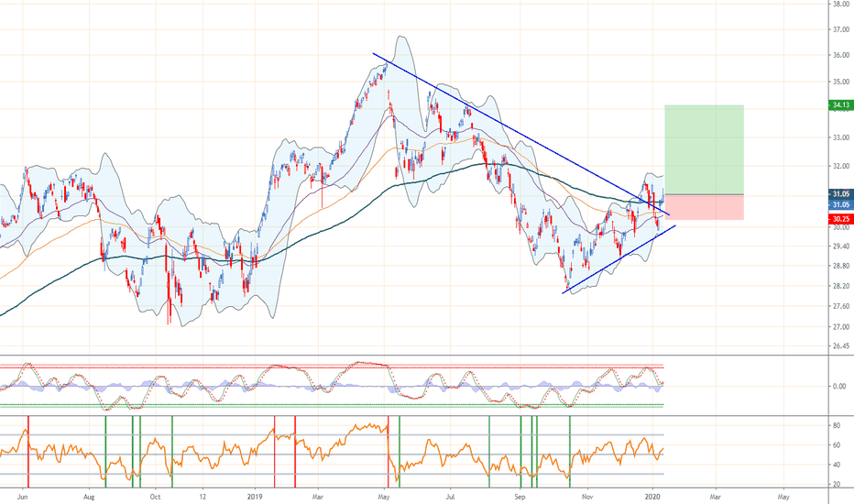Screen dimensions: 854x504
Task: Select the green profit zone of long position
Action: (705, 150)
